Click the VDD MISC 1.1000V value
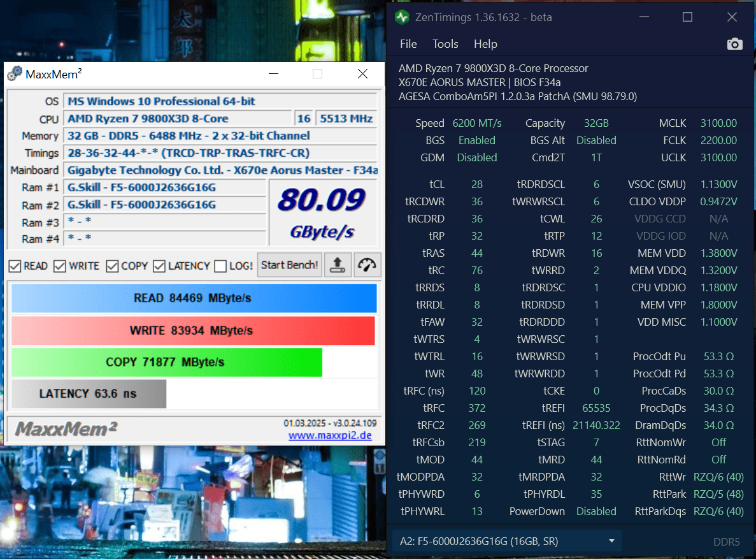The image size is (756, 559). [x=718, y=322]
